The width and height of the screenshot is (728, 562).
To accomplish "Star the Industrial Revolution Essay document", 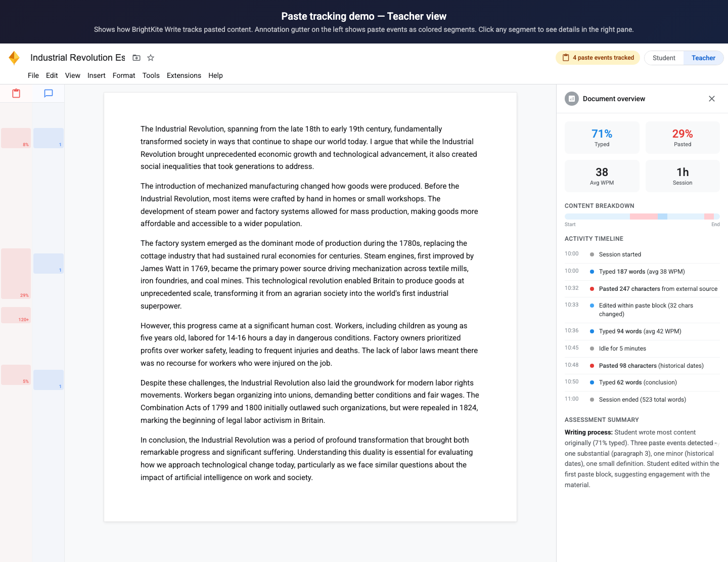I will pos(150,58).
